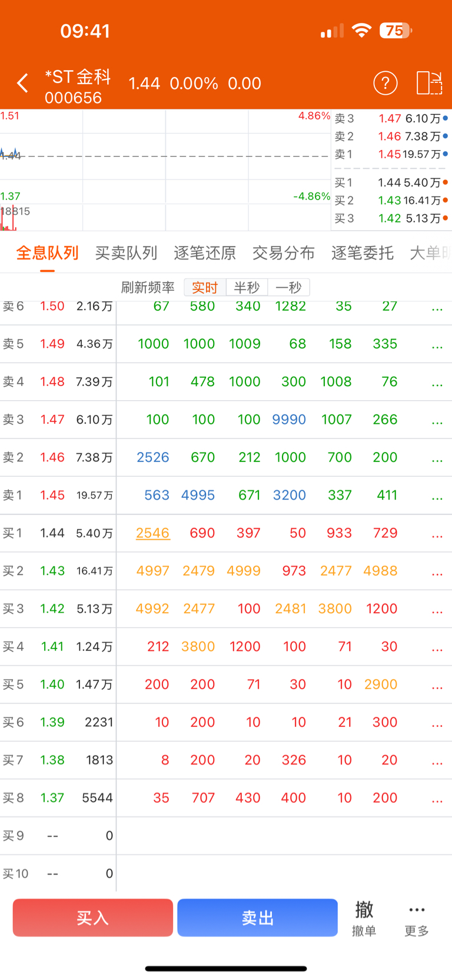Tap 卖3 1.47 quote in top panel
This screenshot has width=452, height=980.
[391, 118]
